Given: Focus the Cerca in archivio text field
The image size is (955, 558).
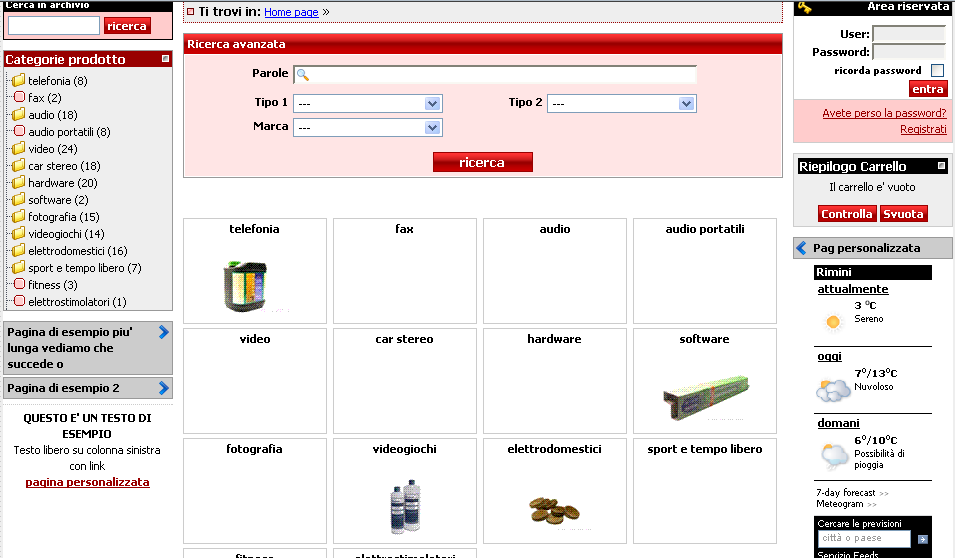Looking at the screenshot, I should pos(54,26).
